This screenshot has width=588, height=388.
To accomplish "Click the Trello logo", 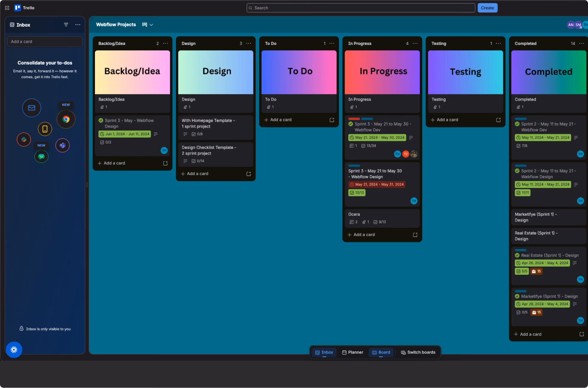I will 25,8.
